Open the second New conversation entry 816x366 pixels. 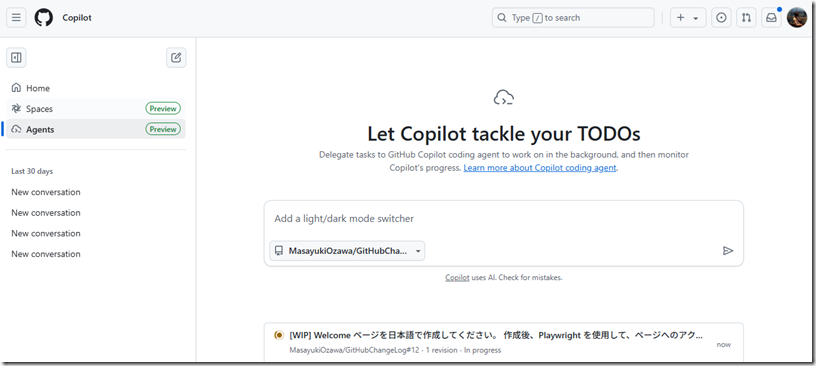click(46, 212)
